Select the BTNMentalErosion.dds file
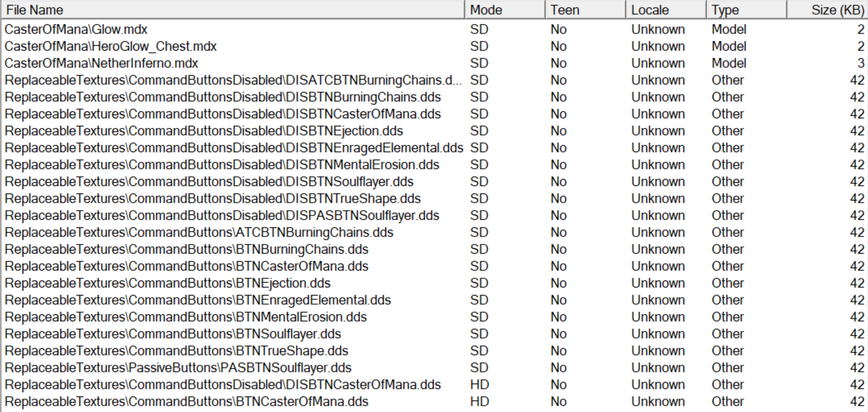 [x=186, y=317]
